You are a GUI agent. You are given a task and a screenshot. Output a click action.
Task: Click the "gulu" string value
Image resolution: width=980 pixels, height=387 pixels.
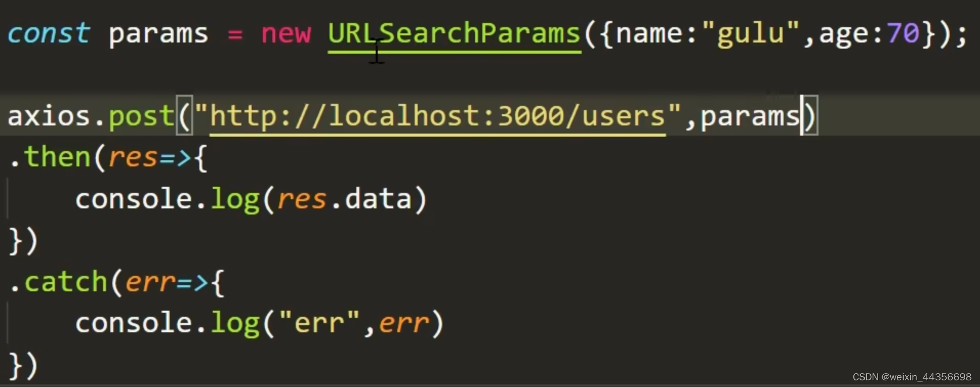751,35
